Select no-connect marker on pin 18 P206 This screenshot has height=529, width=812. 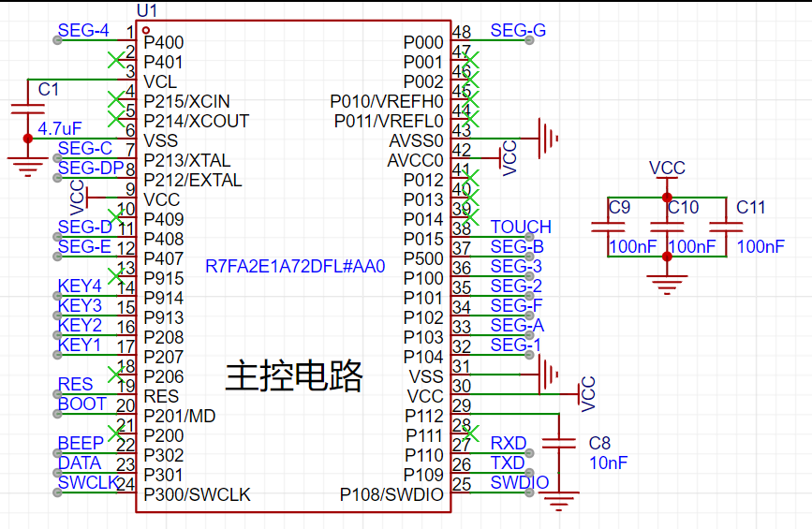(x=116, y=375)
